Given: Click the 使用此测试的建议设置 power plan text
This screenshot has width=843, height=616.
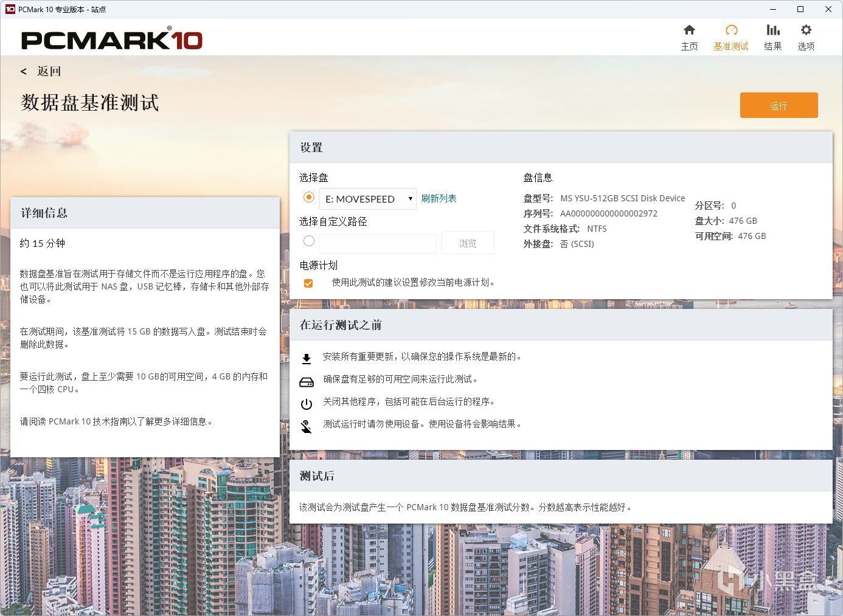Looking at the screenshot, I should pos(414,282).
